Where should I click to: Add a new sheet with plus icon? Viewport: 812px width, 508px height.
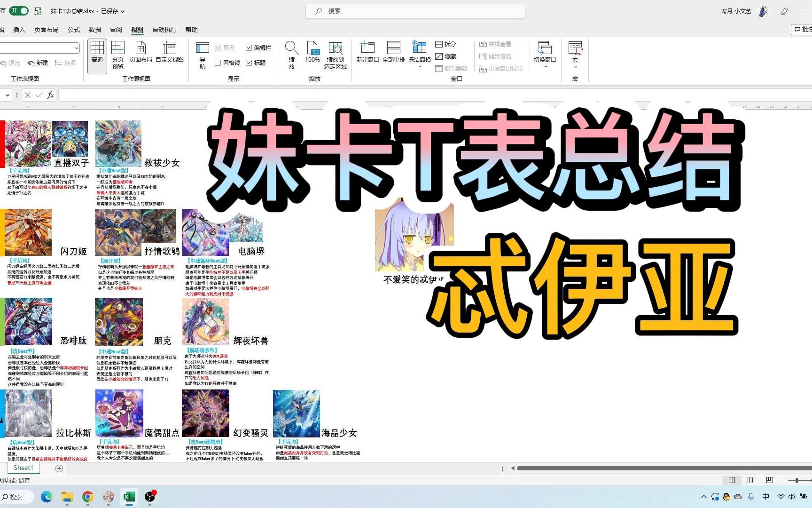[x=59, y=468]
